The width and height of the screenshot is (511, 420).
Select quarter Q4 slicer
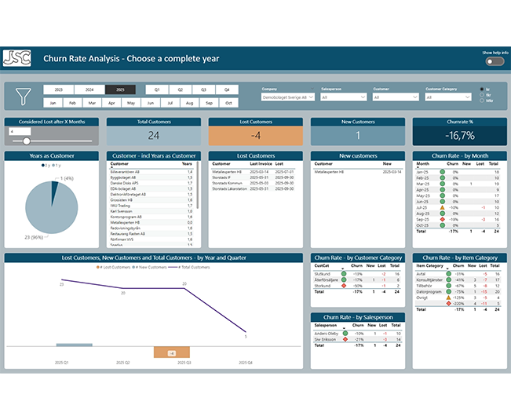click(x=227, y=89)
